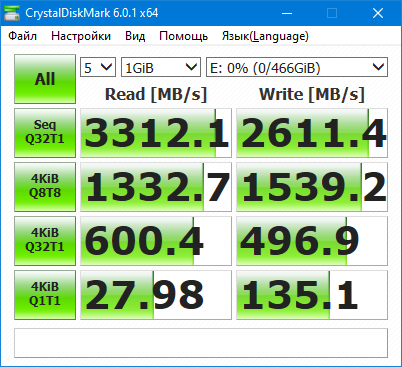This screenshot has height=367, width=402.
Task: Click the empty comment field at the bottom
Action: tap(201, 343)
